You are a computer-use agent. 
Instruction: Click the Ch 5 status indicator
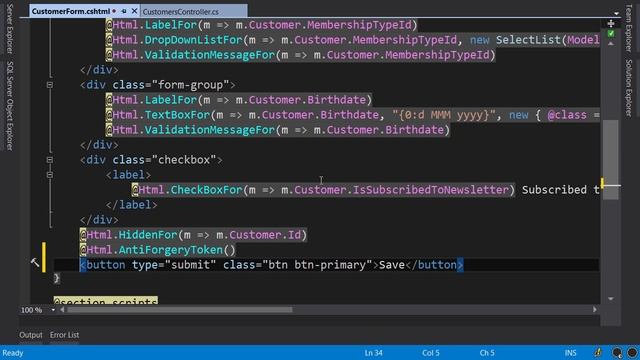(487, 353)
